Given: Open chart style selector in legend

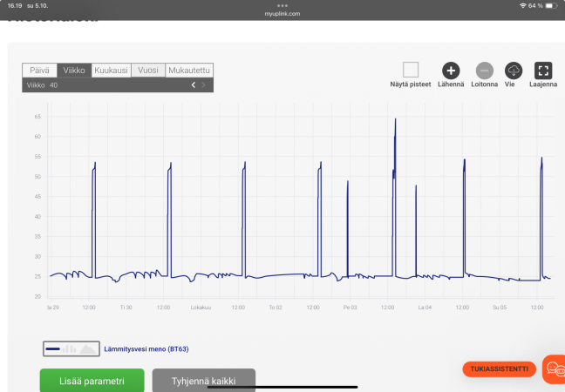Looking at the screenshot, I should click(x=71, y=348).
